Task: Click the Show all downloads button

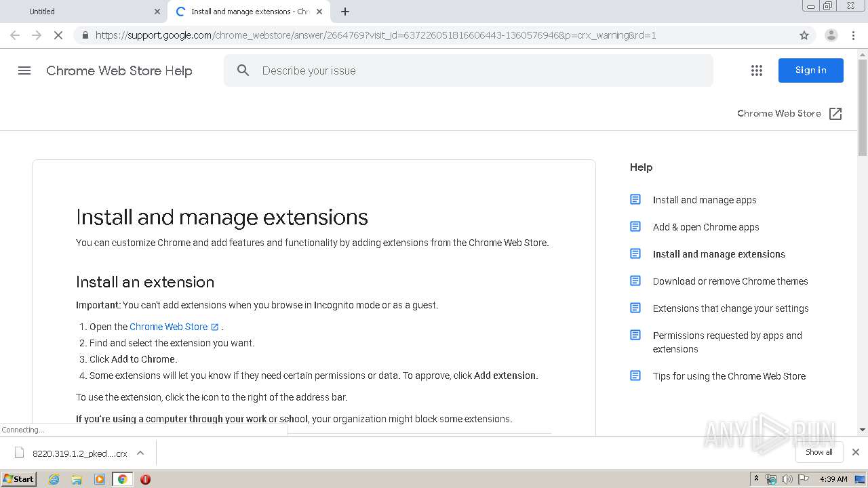Action: [819, 452]
